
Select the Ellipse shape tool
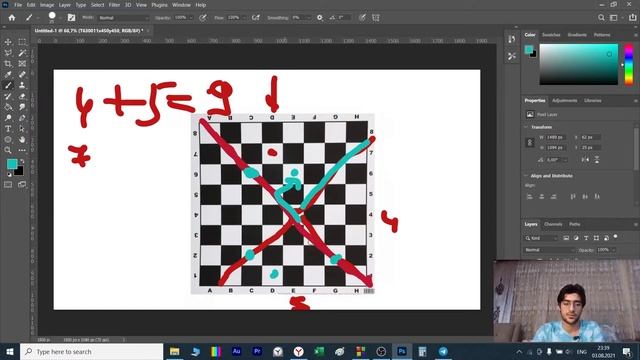(8, 140)
